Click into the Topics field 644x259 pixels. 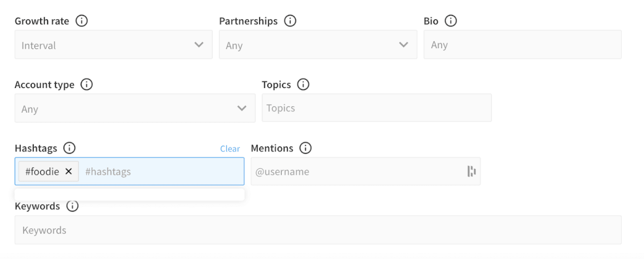tap(376, 108)
